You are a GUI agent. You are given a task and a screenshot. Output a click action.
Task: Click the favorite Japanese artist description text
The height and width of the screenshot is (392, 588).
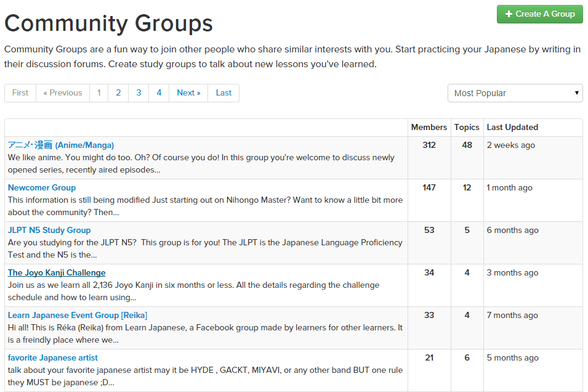tap(205, 376)
